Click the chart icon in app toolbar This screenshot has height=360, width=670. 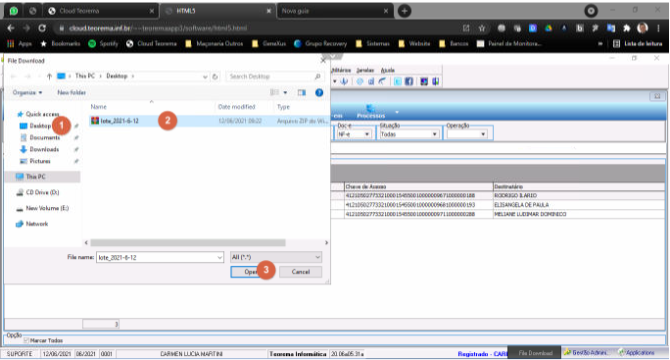click(371, 82)
